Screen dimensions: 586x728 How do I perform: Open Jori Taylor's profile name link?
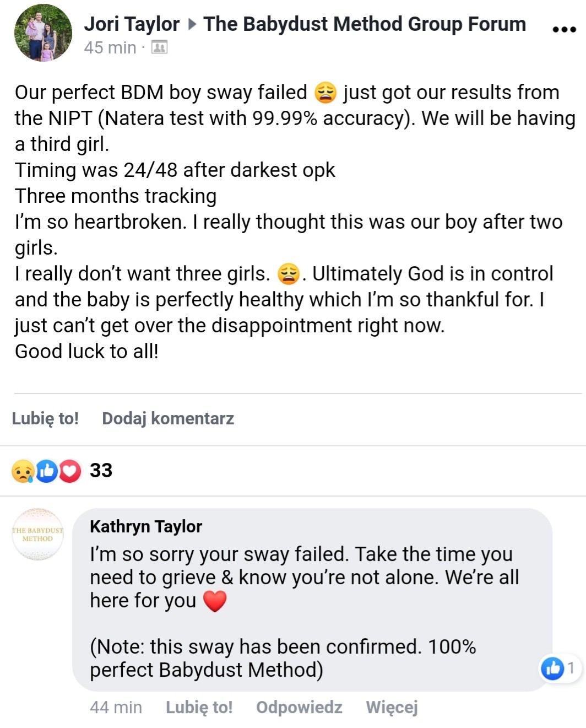(132, 24)
